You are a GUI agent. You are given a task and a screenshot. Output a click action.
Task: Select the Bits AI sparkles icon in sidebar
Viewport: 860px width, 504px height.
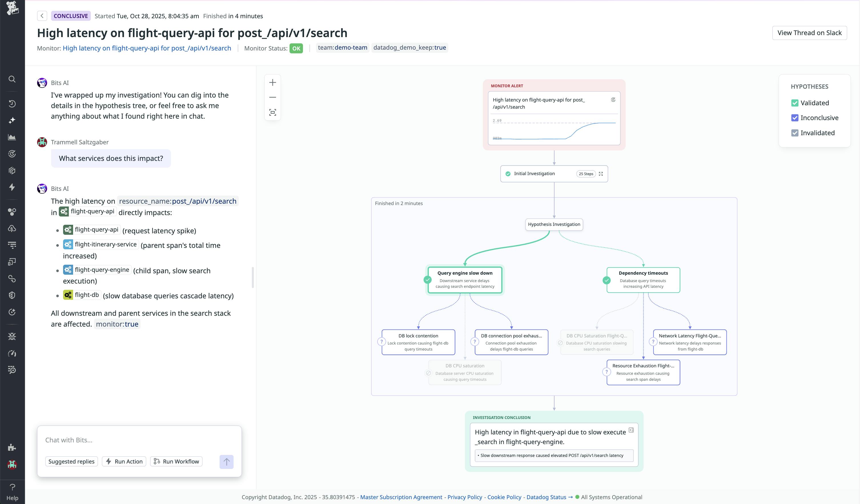click(12, 120)
